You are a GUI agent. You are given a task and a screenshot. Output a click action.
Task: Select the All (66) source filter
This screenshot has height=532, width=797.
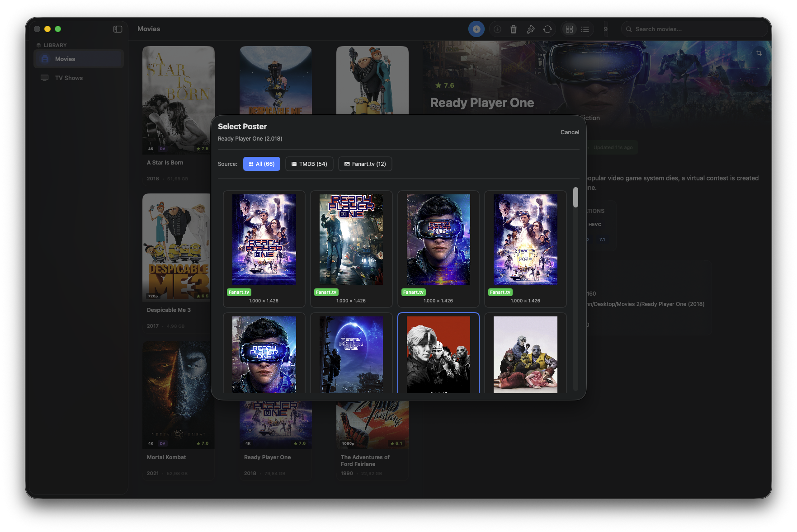tap(262, 164)
